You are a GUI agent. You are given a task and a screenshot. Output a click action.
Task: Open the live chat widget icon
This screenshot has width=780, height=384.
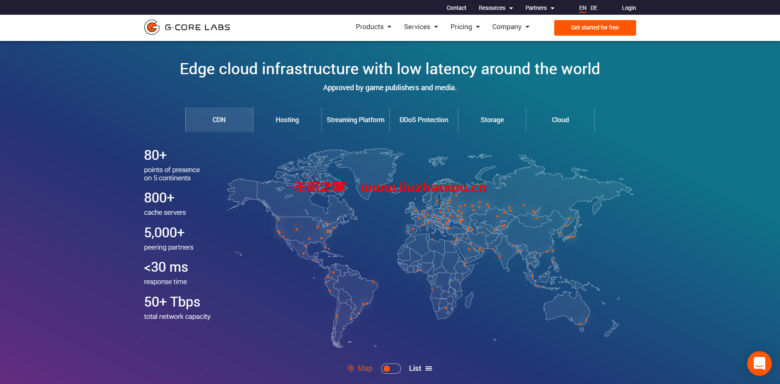(x=759, y=363)
